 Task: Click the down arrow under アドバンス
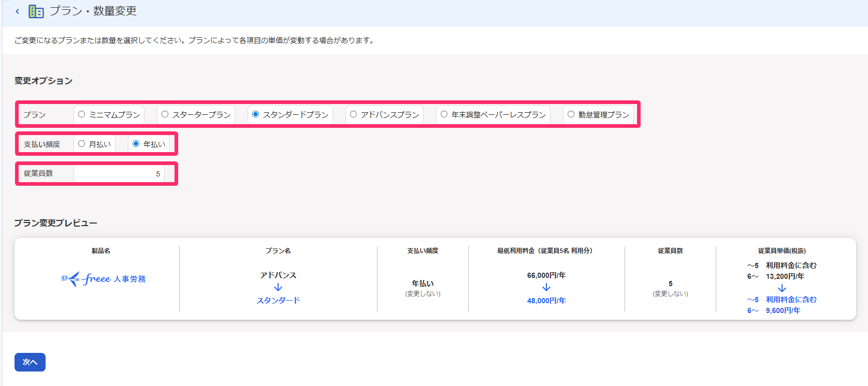tap(278, 287)
